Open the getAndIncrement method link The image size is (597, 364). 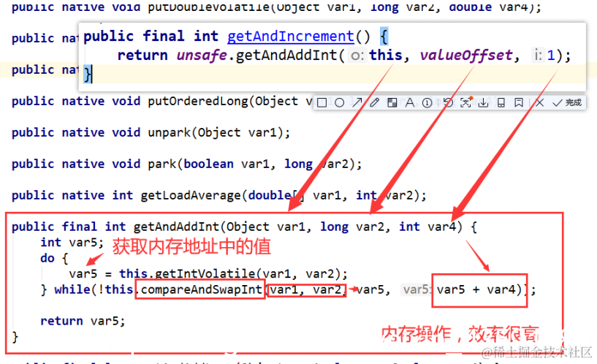pyautogui.click(x=291, y=36)
